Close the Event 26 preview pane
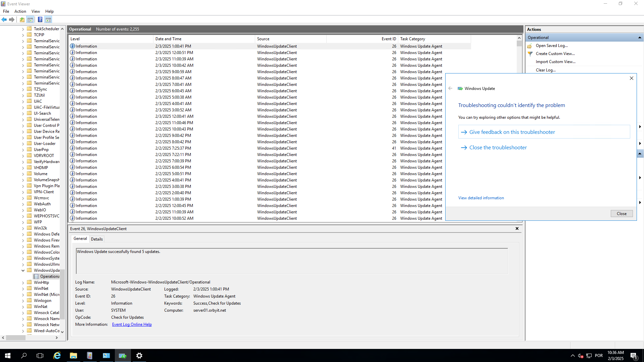Screen dimensions: 644x362 click(517, 228)
